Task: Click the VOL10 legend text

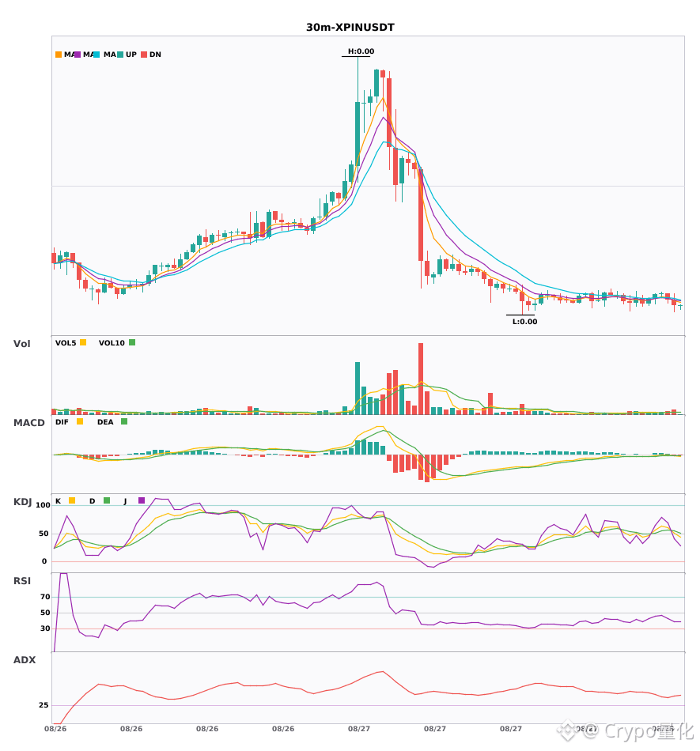Action: point(112,343)
